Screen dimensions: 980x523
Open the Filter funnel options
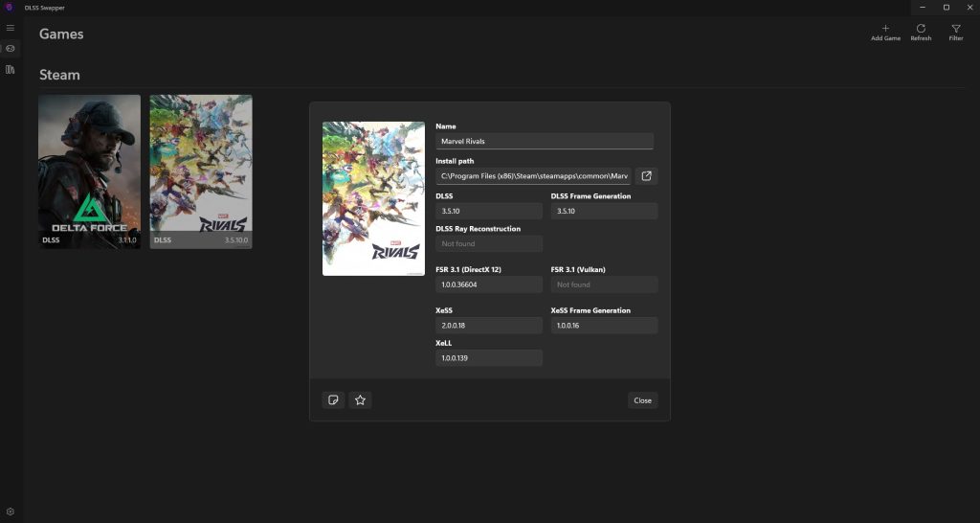point(955,32)
